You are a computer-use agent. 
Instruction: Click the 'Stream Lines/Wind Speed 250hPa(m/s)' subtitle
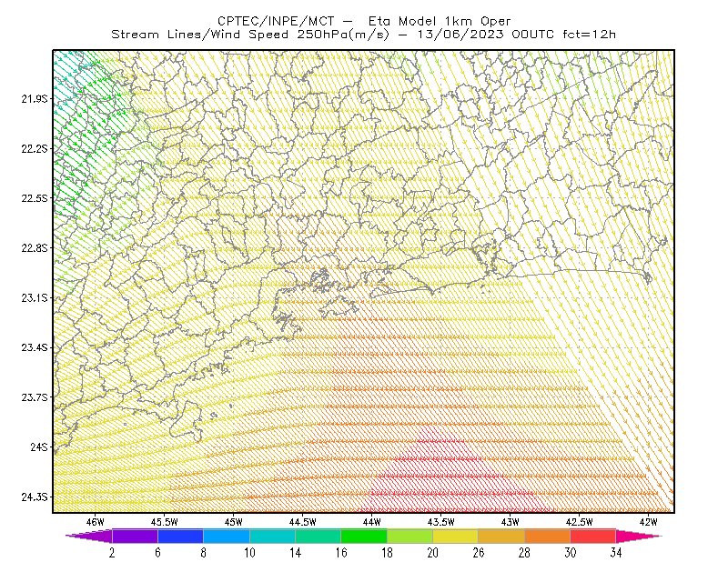(x=250, y=35)
